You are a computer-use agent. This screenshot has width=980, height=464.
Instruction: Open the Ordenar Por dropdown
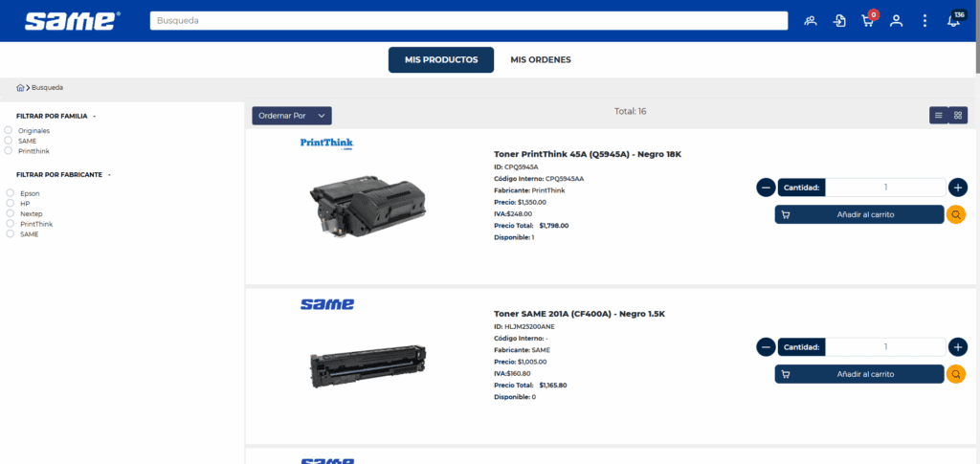[x=292, y=116]
